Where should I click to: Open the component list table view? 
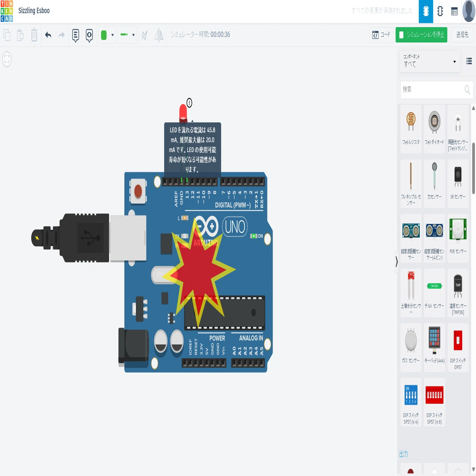click(454, 11)
